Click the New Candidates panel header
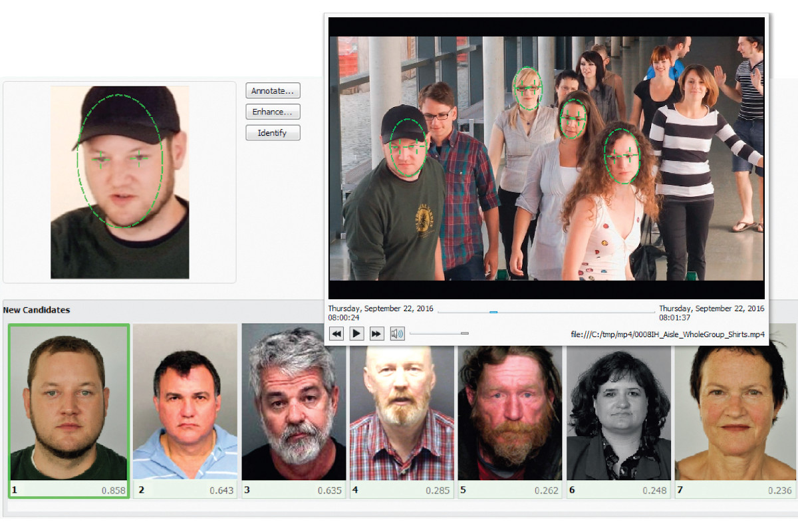This screenshot has width=798, height=532. click(x=38, y=310)
